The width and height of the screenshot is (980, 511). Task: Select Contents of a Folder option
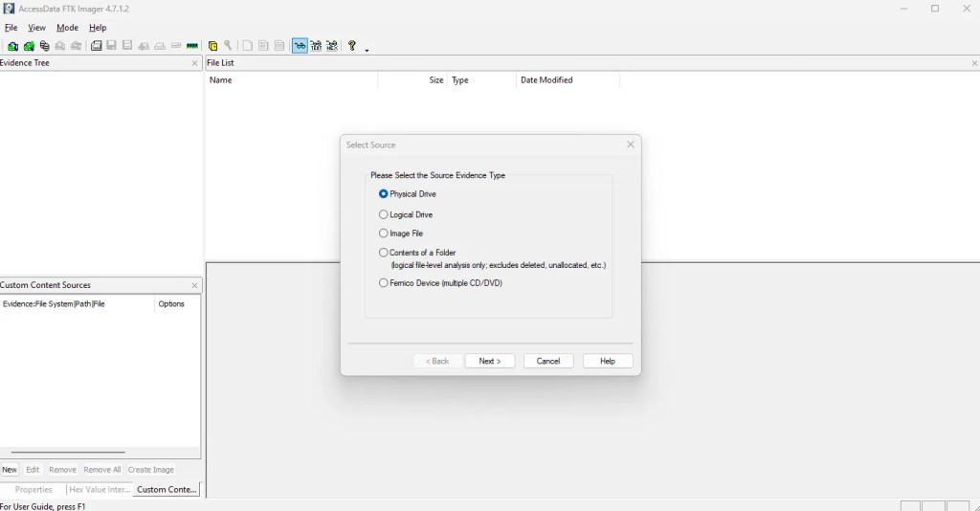coord(384,253)
